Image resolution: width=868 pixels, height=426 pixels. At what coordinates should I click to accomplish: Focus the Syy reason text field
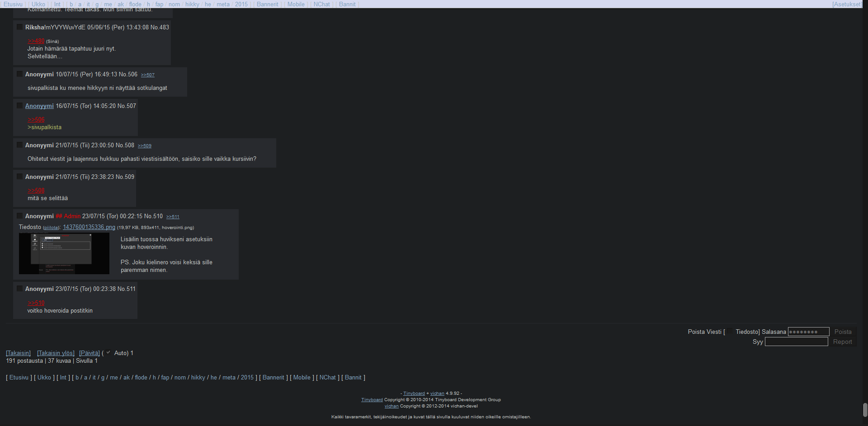tap(796, 342)
